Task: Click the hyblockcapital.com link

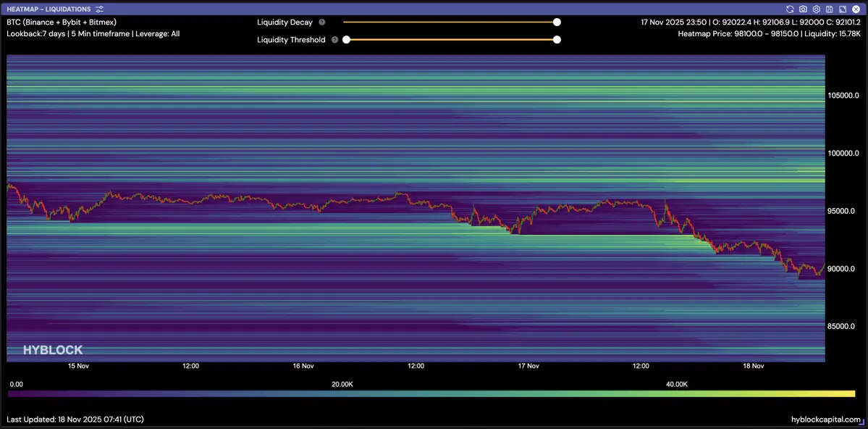Action: pos(826,420)
